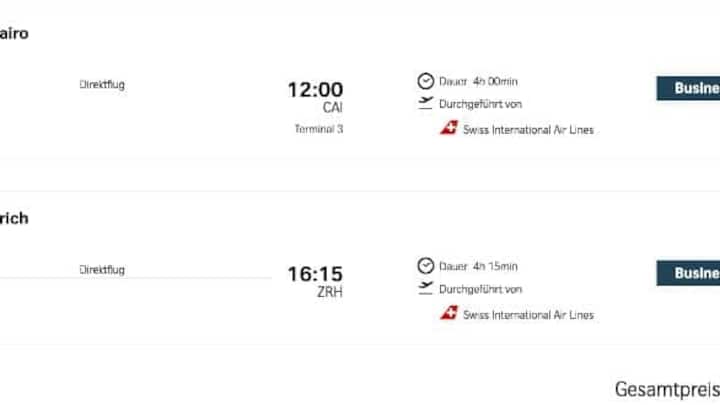Click Swiss International Air Lines on the second flight

pyautogui.click(x=528, y=314)
